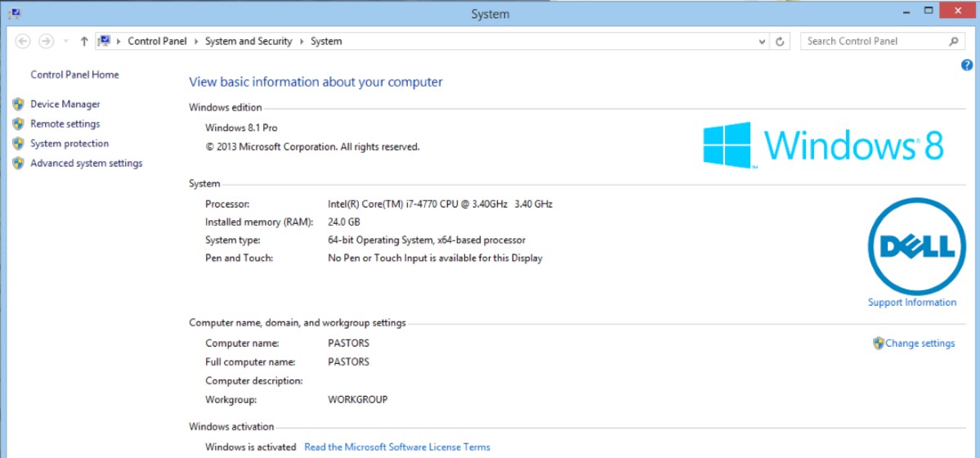
Task: Click the 'Windows 8.1 Pro' edition text
Action: 241,128
